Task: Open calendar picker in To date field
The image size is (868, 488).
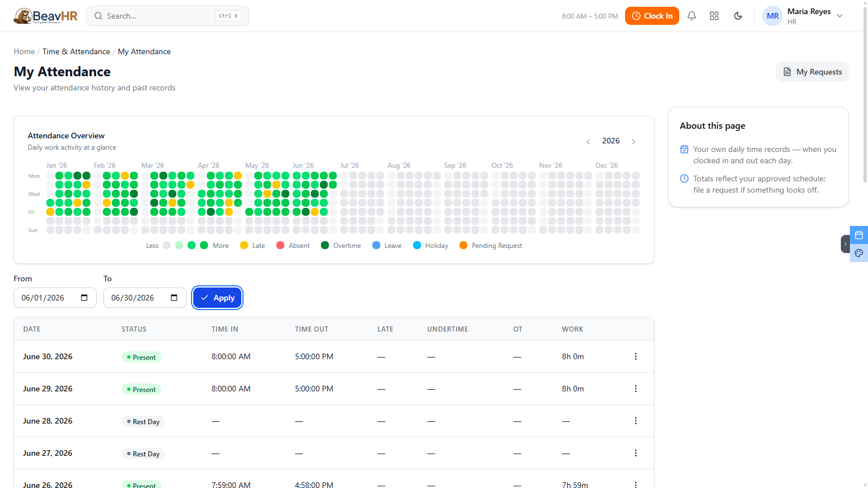Action: click(x=174, y=298)
